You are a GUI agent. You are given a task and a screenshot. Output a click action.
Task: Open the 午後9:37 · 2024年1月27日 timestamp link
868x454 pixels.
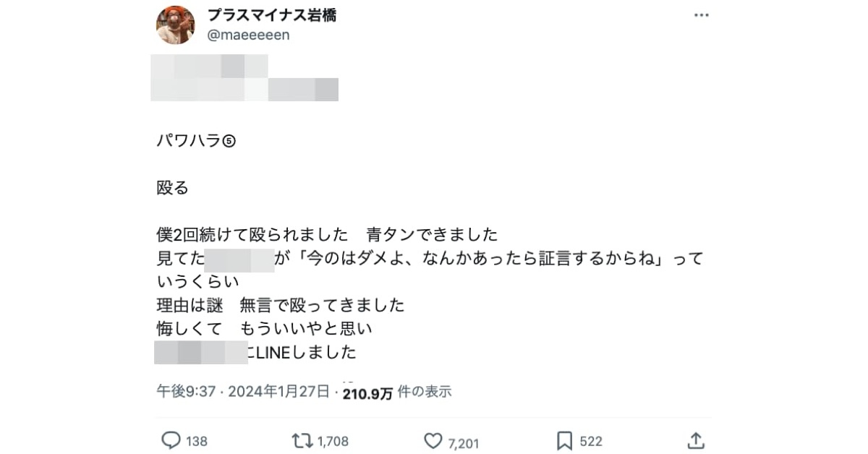tap(243, 392)
